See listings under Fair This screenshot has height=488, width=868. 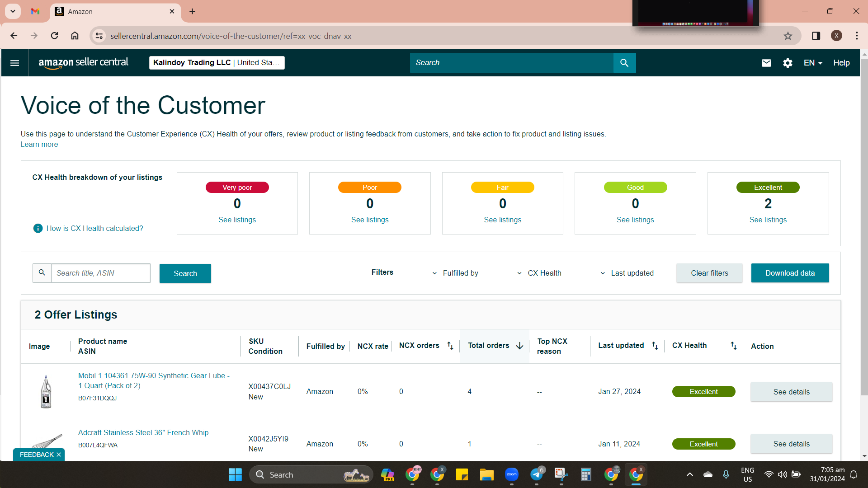503,220
